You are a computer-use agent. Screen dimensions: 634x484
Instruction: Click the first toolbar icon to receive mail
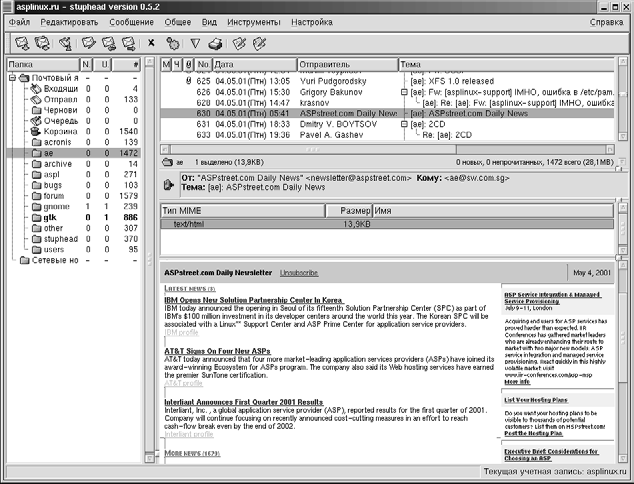pyautogui.click(x=22, y=43)
